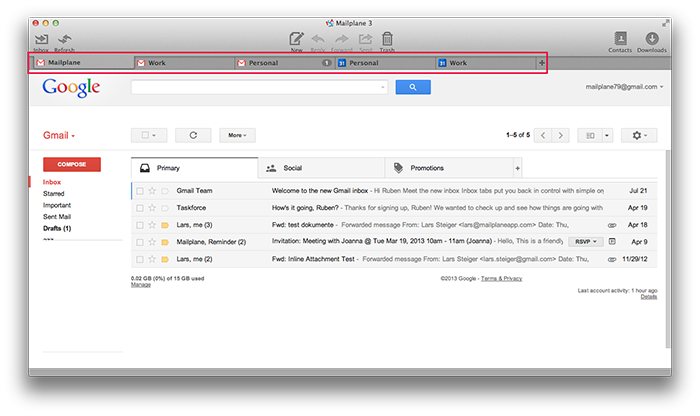Compose with the New toolbar icon
Screen dimensions: 700x416
[296, 39]
